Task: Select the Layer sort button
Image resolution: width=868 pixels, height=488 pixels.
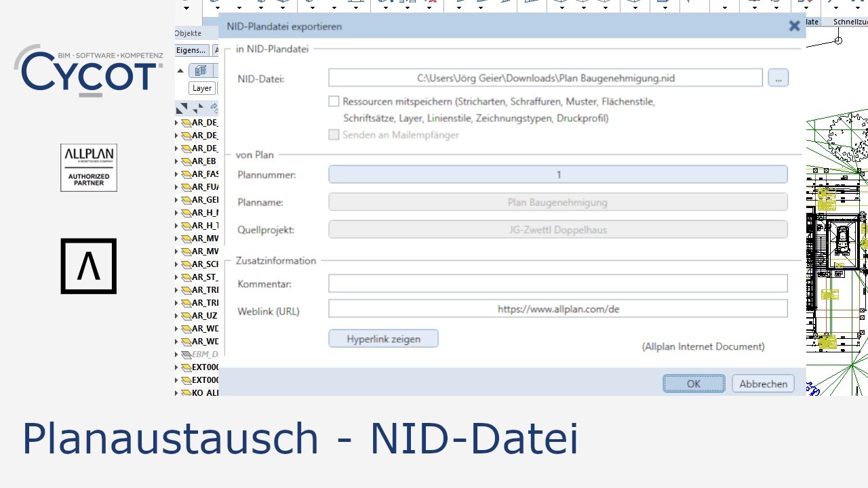Action: [x=202, y=88]
